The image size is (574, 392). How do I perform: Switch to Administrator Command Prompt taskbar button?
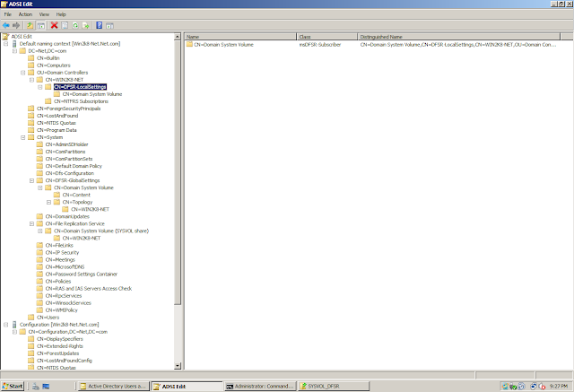[x=260, y=386]
